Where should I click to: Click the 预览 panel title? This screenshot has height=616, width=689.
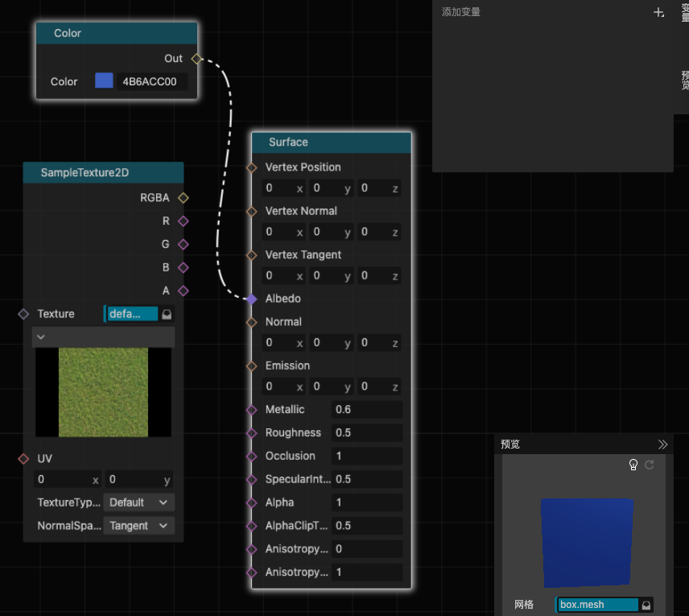pyautogui.click(x=510, y=444)
